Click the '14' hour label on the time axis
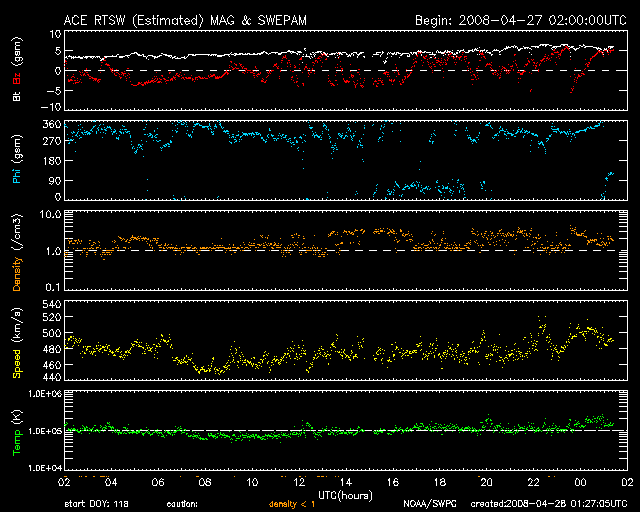This screenshot has height=512, width=640. (346, 482)
